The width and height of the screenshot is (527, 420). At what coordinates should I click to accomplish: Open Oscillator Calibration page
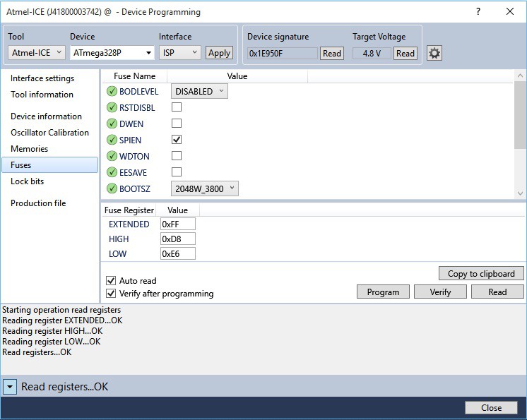[49, 132]
